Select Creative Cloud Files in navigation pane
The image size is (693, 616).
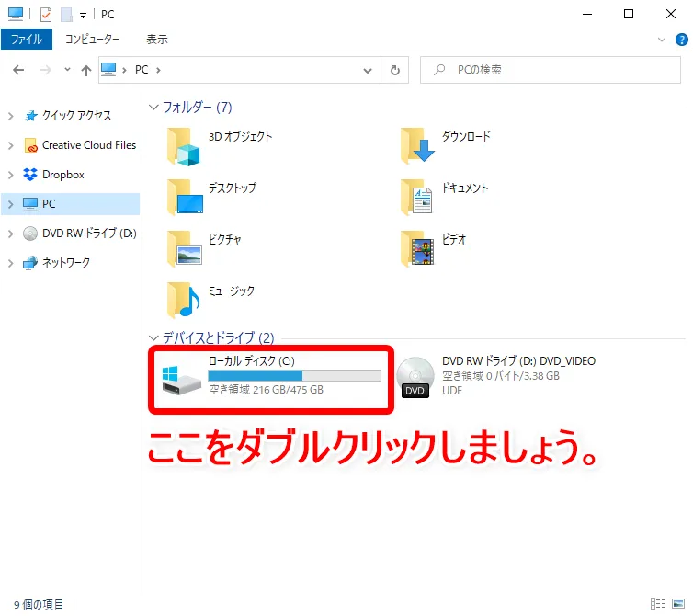coord(89,145)
